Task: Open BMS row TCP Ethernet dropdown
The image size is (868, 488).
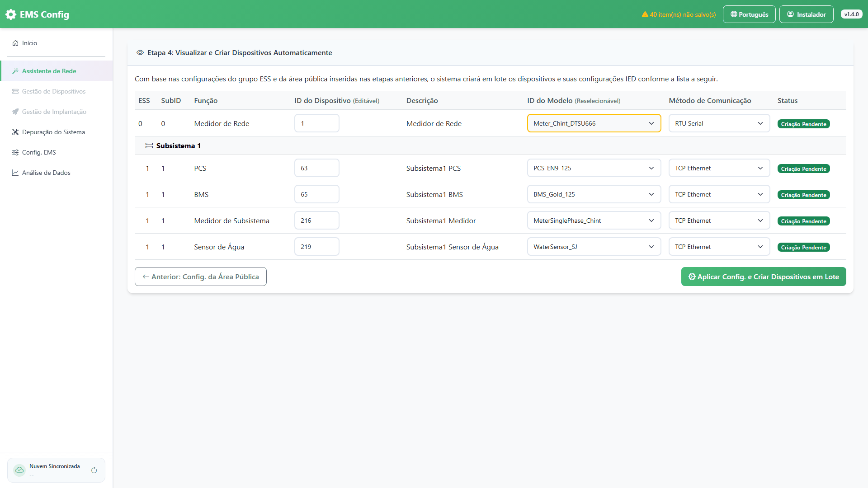Action: tap(719, 194)
